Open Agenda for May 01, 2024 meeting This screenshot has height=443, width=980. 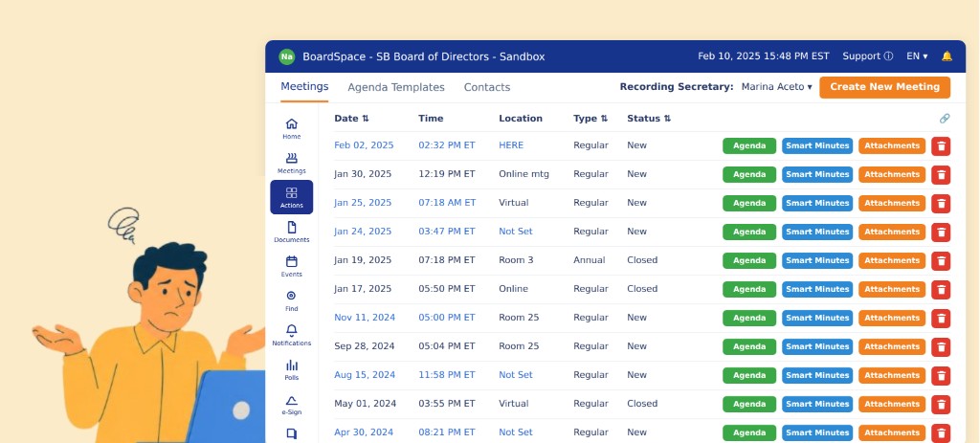coord(749,405)
